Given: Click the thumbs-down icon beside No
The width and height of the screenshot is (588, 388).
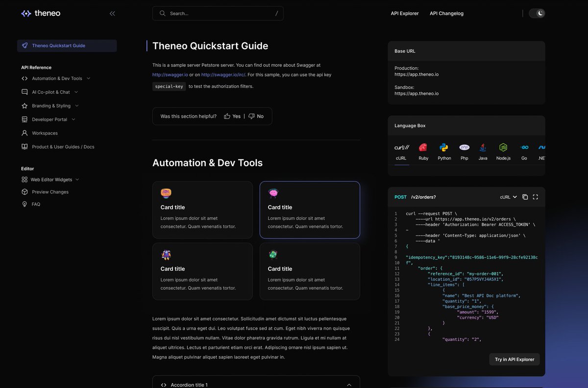Looking at the screenshot, I should point(251,116).
